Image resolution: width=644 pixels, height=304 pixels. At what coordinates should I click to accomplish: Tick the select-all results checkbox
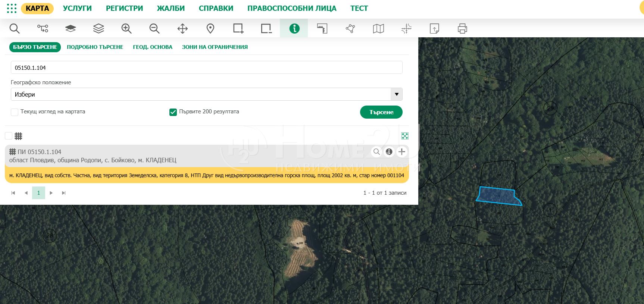pos(9,136)
